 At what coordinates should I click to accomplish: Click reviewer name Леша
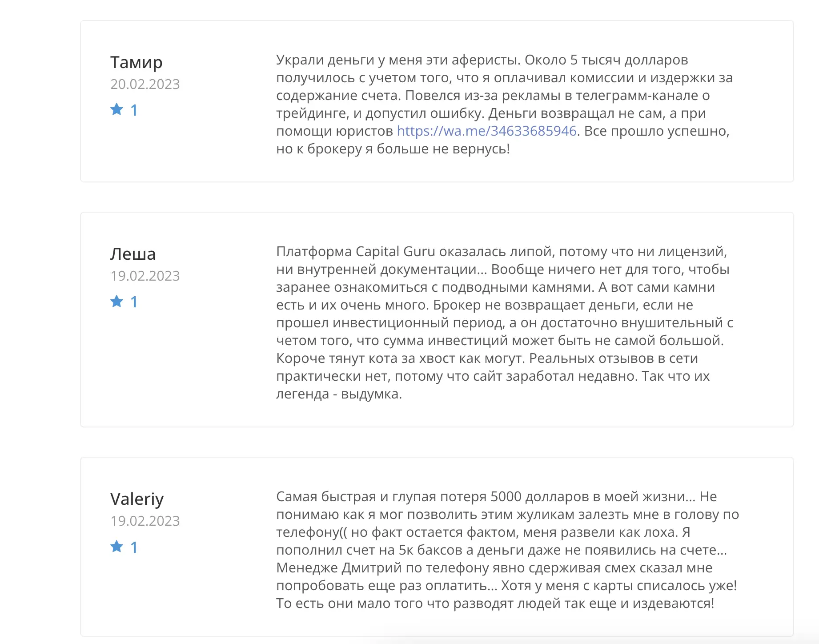coord(133,254)
